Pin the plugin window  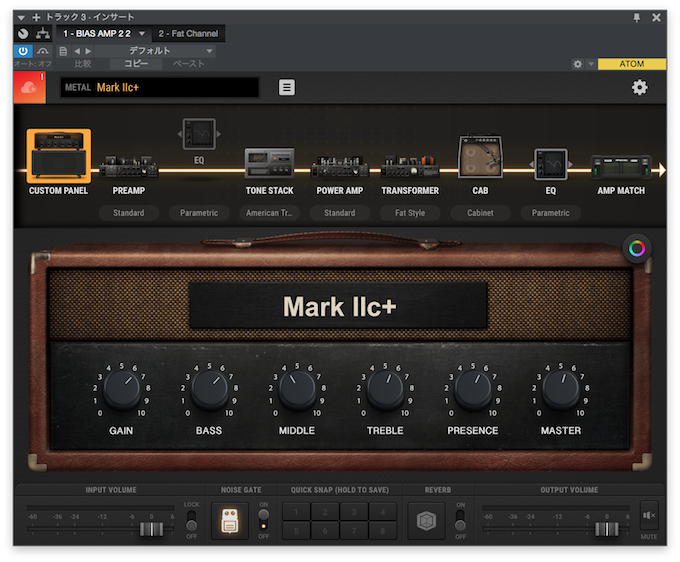coord(637,17)
